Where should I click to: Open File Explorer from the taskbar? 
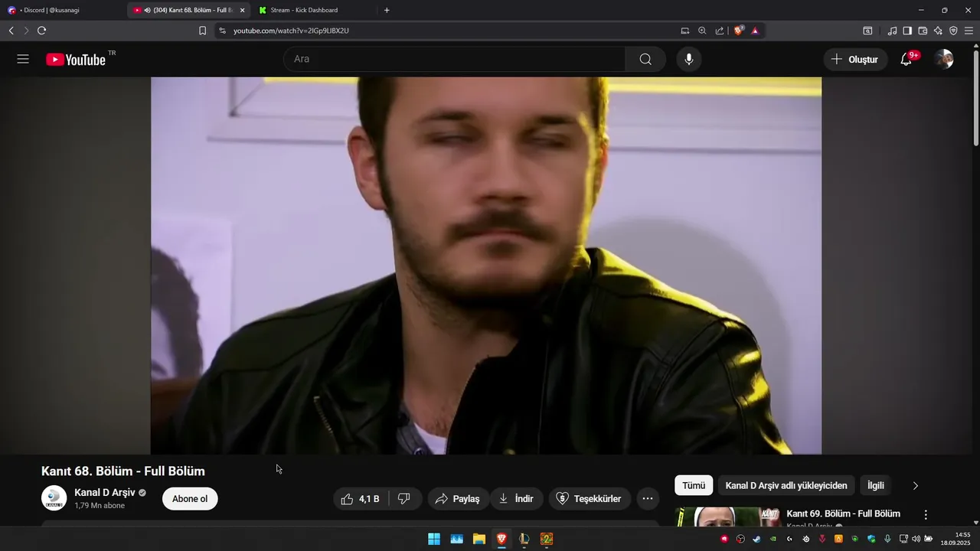[x=479, y=539]
